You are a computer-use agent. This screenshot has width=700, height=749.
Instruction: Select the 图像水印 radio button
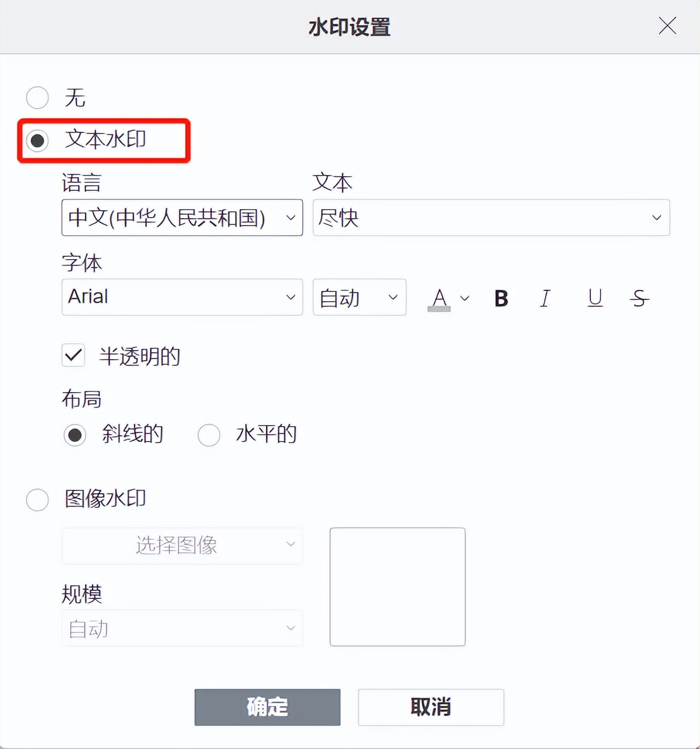coord(37,500)
